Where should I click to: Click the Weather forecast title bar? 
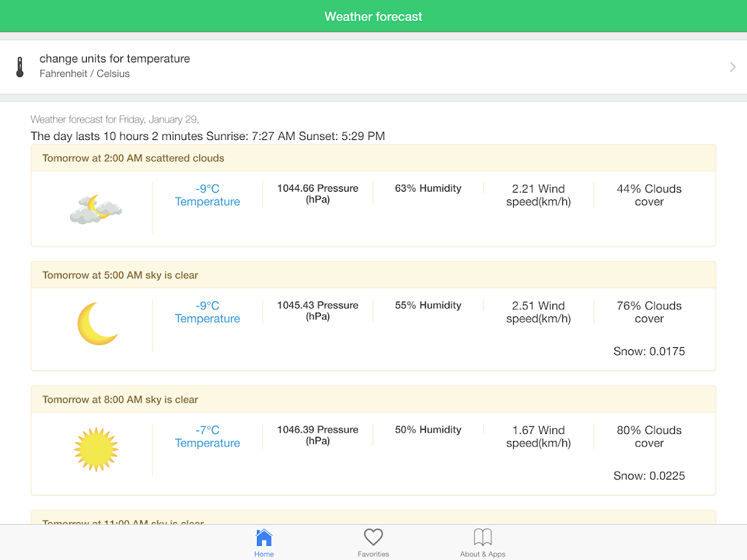(x=373, y=17)
